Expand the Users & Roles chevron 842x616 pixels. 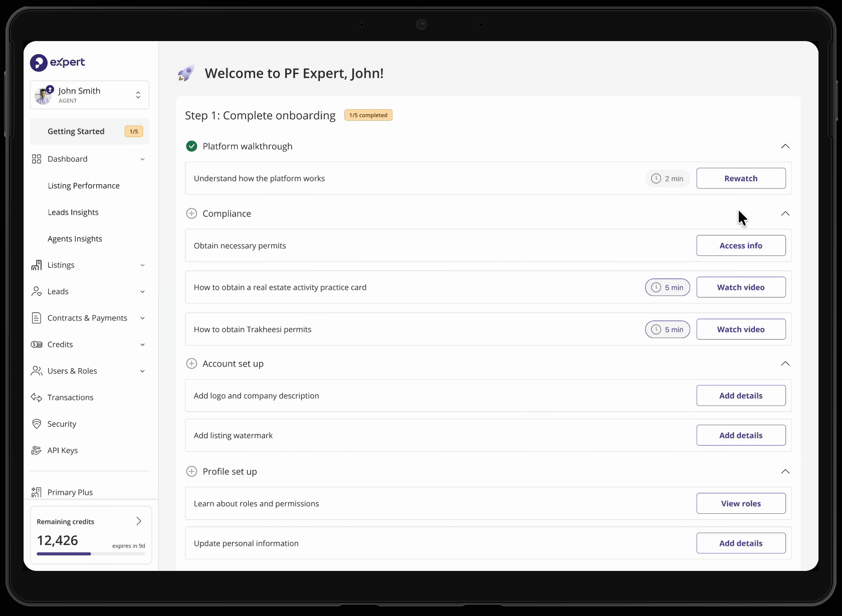(142, 372)
